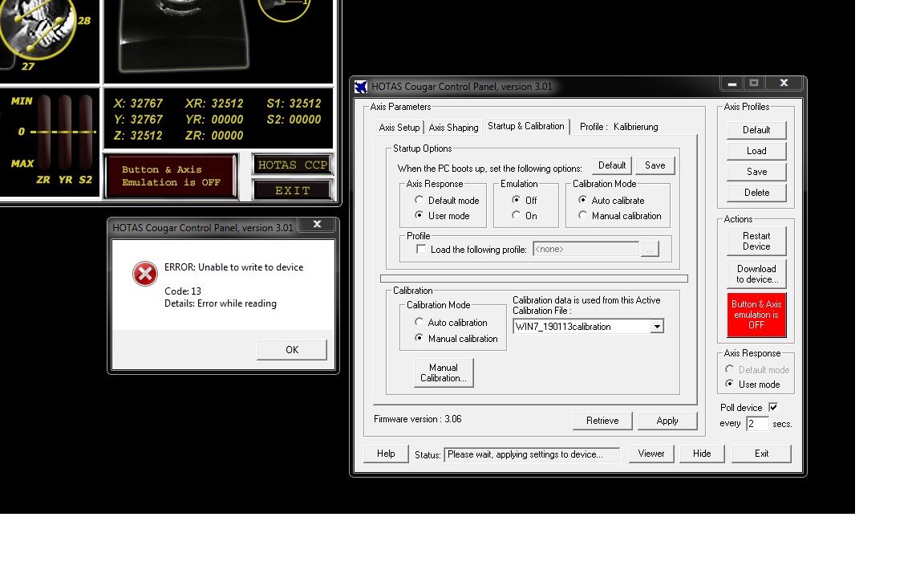Click Default in Axis Profiles
This screenshot has height=578, width=924.
(x=756, y=130)
